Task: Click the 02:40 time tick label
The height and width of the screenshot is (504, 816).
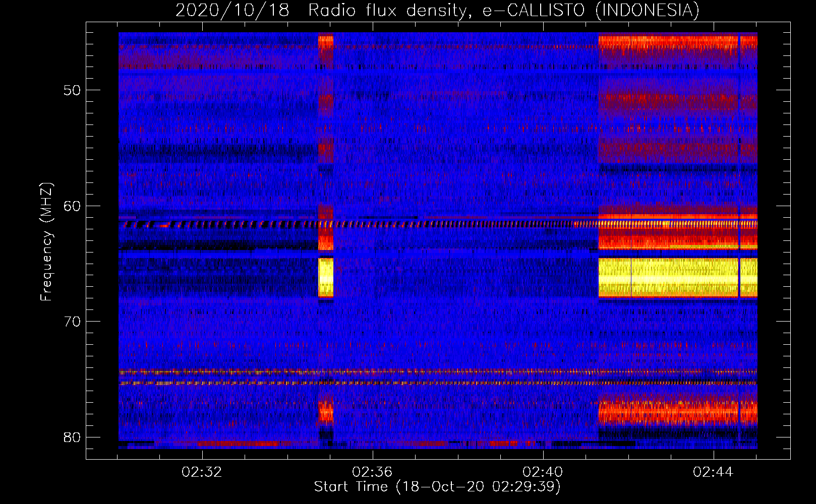Action: [x=543, y=472]
